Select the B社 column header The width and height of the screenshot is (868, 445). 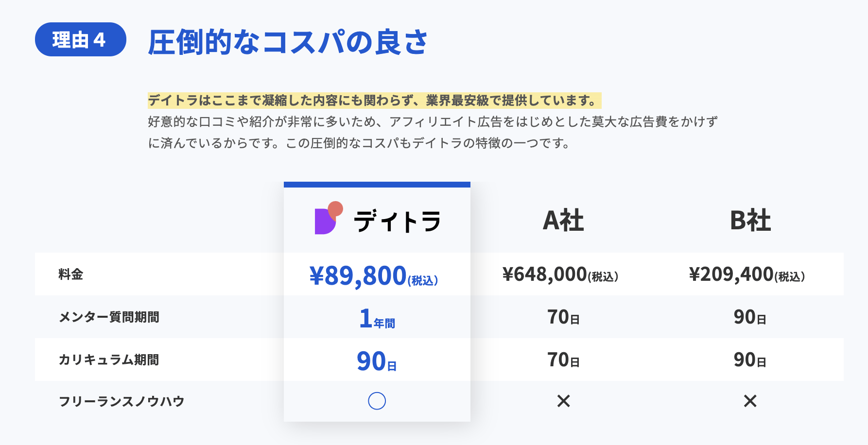[x=750, y=221]
